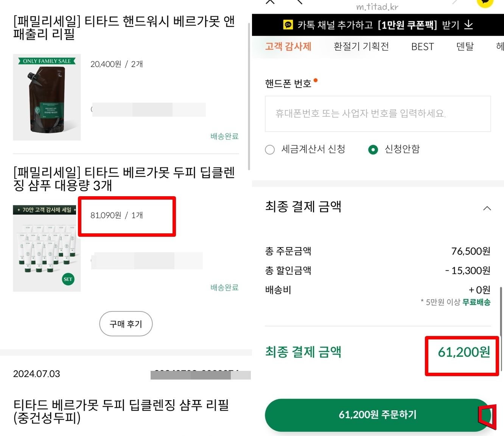
Task: Click the 구매 후기 button
Action: [x=126, y=324]
